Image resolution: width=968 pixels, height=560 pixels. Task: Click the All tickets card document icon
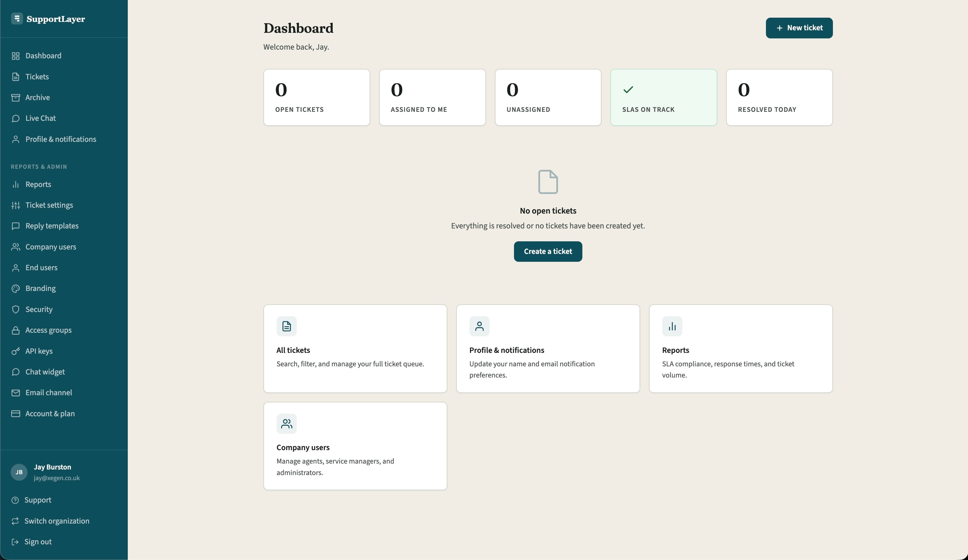pyautogui.click(x=286, y=326)
